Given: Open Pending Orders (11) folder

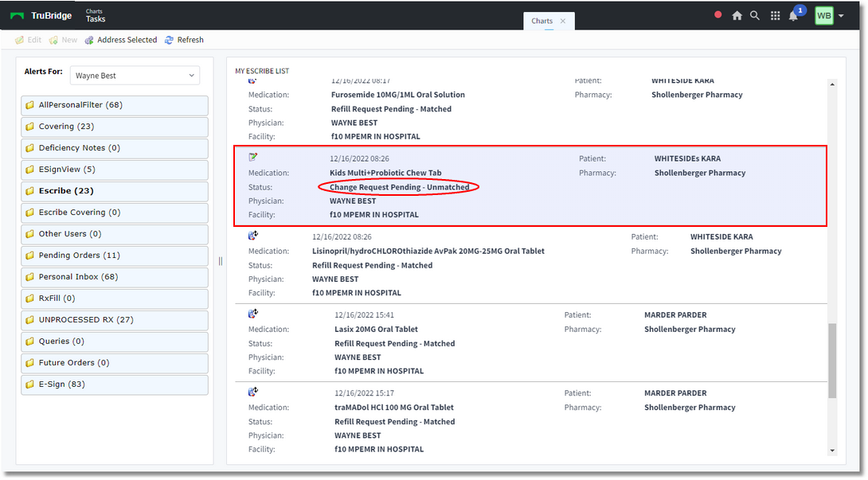Looking at the screenshot, I should pyautogui.click(x=115, y=256).
